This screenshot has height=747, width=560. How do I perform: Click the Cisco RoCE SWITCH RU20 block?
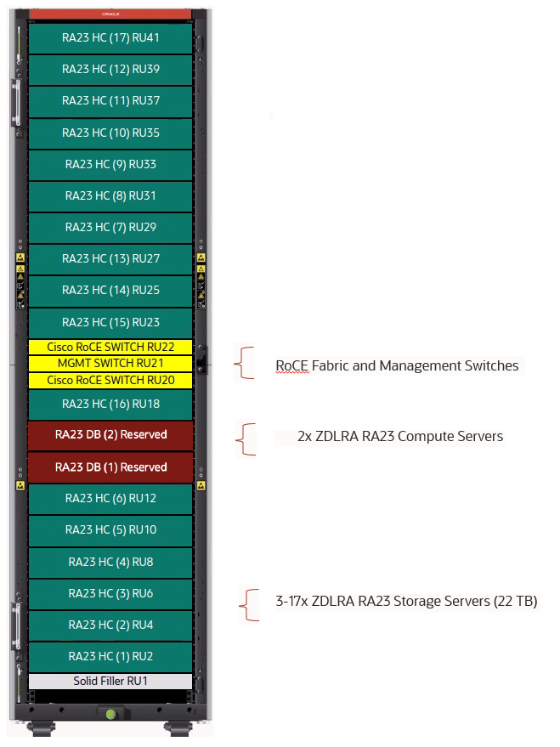pyautogui.click(x=110, y=380)
